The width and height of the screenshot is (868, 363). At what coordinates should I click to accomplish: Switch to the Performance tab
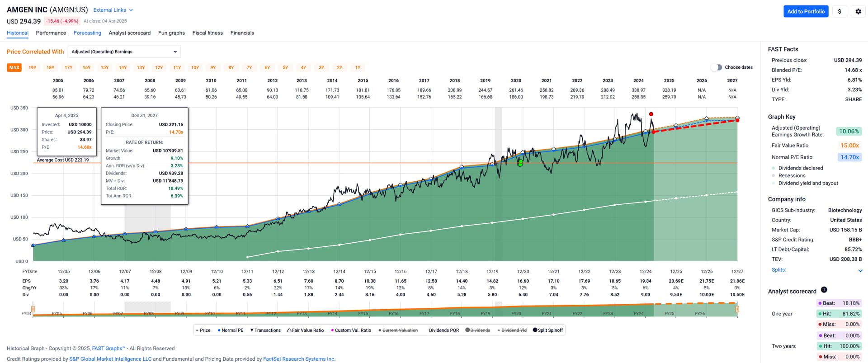pyautogui.click(x=51, y=33)
